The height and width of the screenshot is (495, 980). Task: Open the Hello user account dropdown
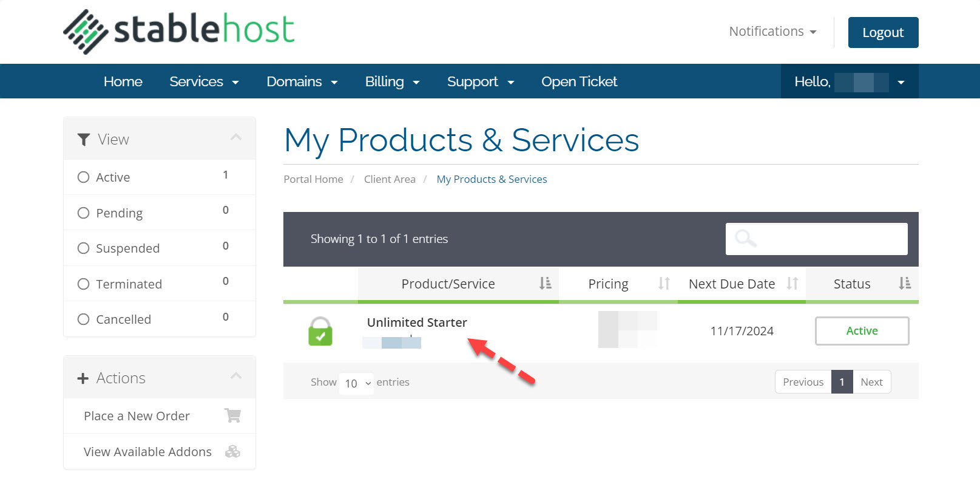coord(850,81)
